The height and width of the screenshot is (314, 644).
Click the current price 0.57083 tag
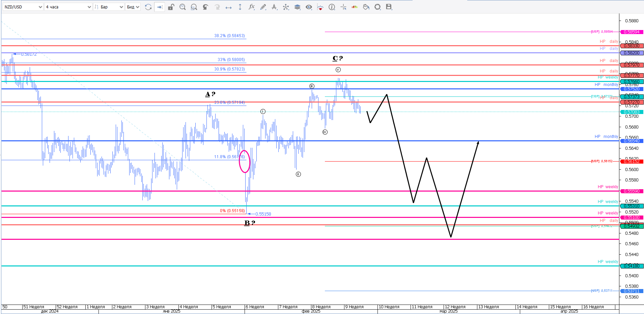tap(632, 112)
